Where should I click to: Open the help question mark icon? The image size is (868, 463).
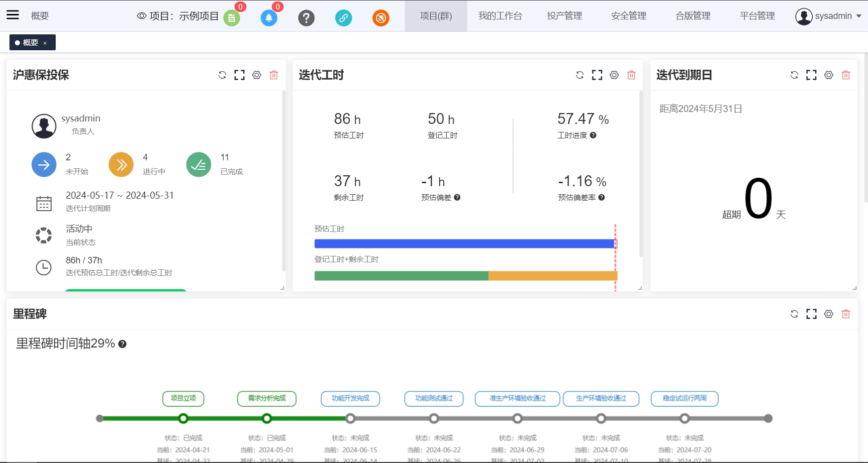click(306, 18)
